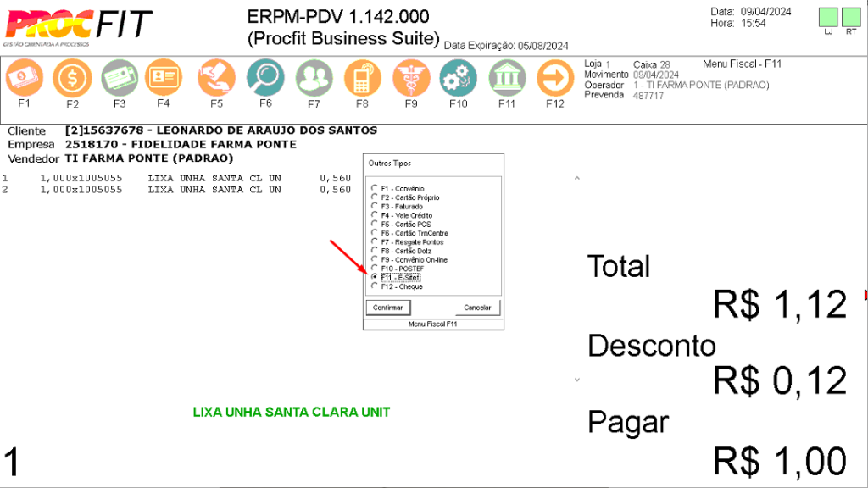Select item row 1 LIXA UNHA SANTA CL

(176, 178)
